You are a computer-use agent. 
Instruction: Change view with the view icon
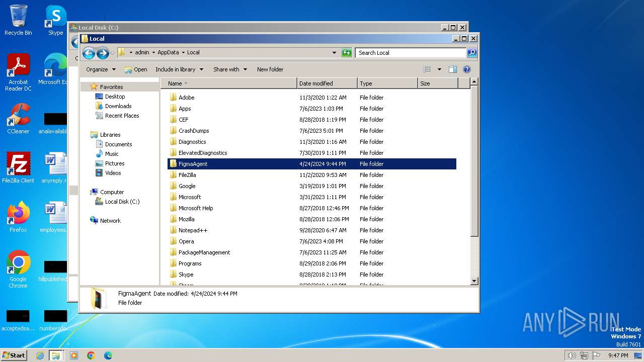click(427, 69)
